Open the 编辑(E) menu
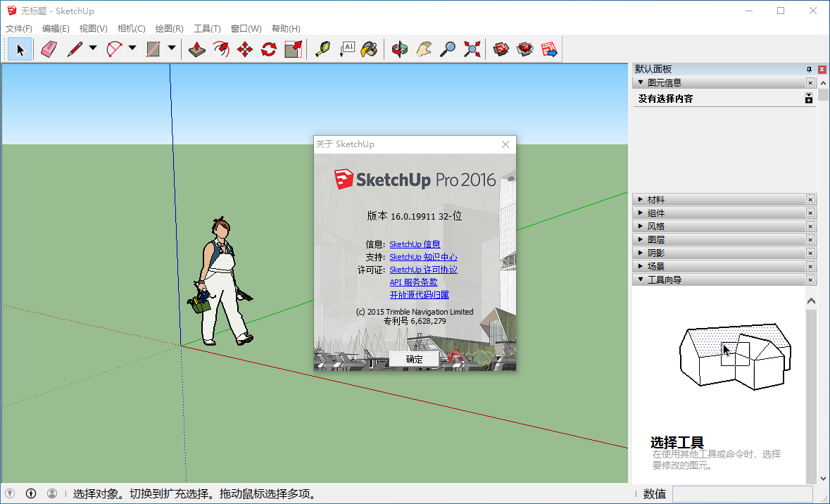Image resolution: width=830 pixels, height=504 pixels. (x=56, y=29)
